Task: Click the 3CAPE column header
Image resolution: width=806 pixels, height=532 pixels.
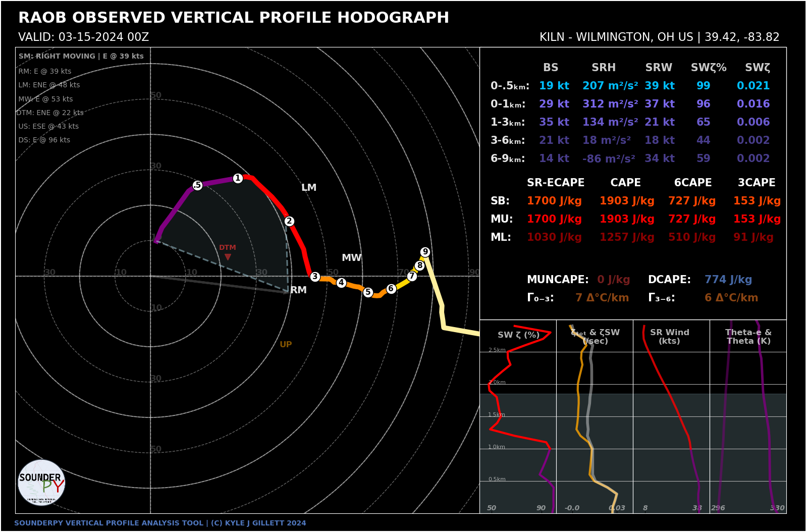Action: point(757,183)
